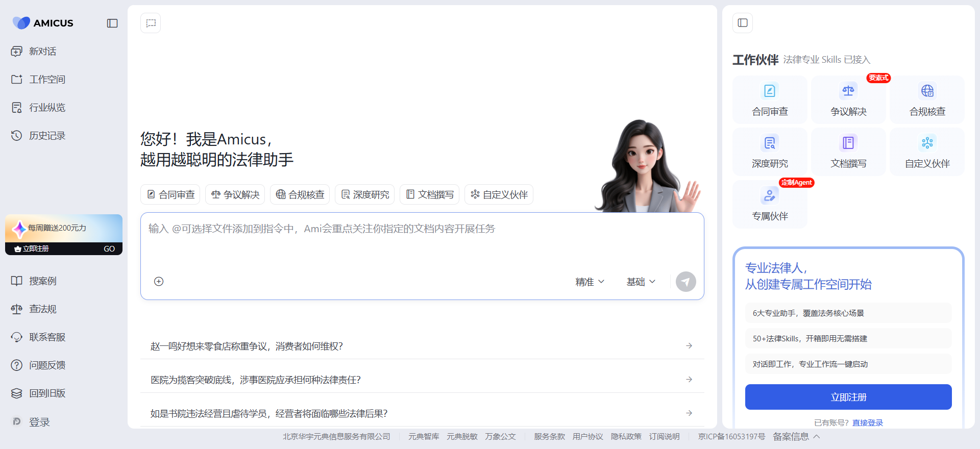Viewport: 980px width, 449px height.
Task: Expand the 精准 mode dropdown
Action: coord(590,282)
